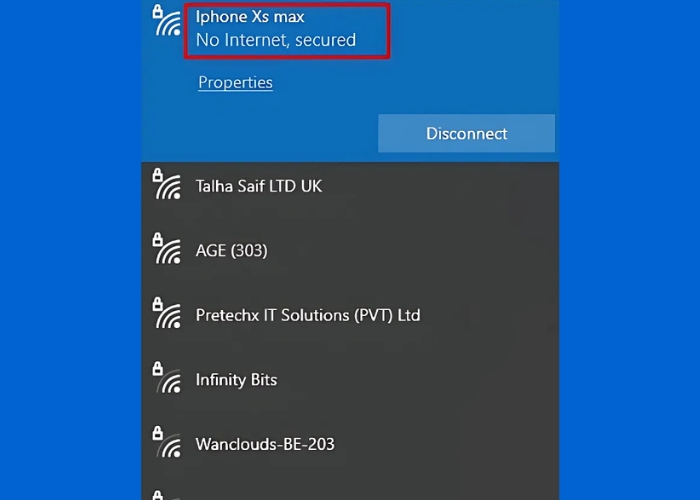Click the blue desktop right of the Wi-Fi panel

(630, 250)
